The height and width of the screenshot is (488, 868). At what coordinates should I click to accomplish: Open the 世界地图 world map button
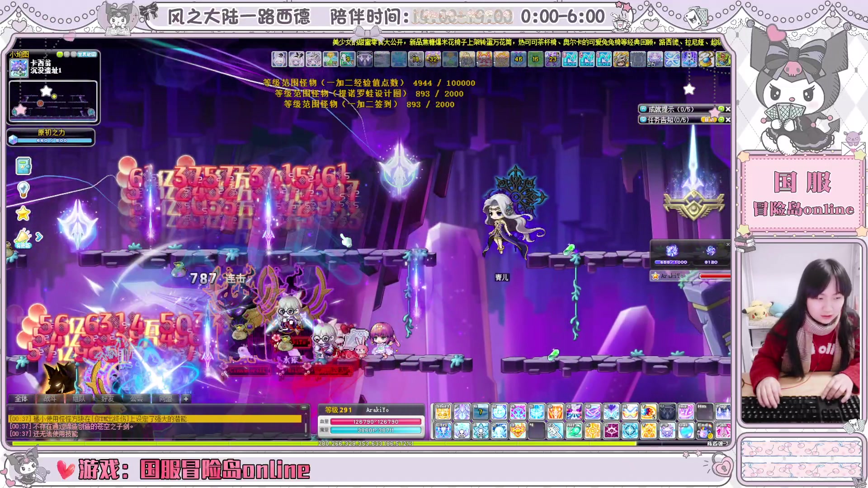[87, 54]
